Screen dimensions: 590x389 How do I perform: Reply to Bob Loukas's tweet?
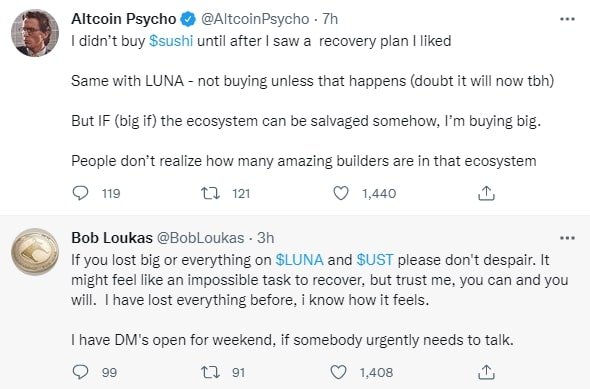coord(80,372)
